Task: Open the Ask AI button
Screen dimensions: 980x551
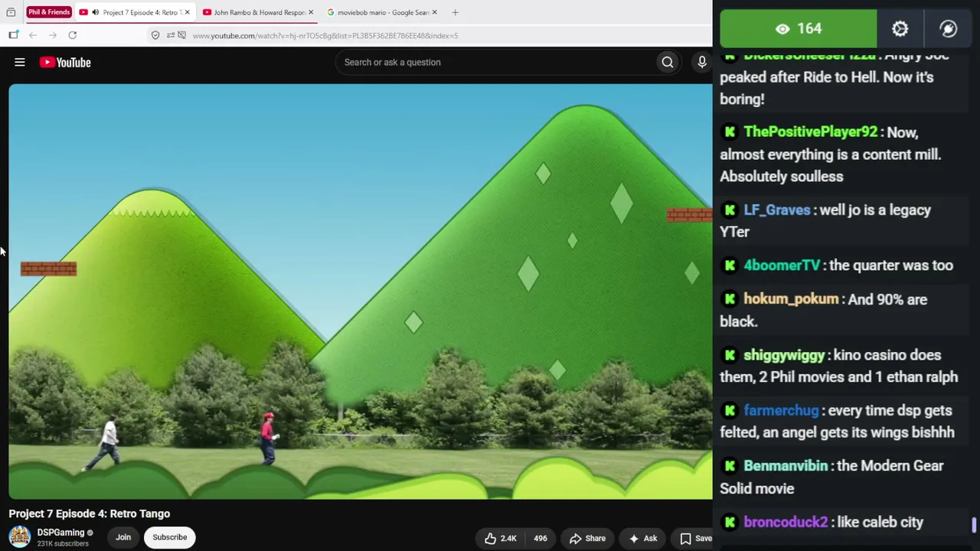Action: [643, 538]
